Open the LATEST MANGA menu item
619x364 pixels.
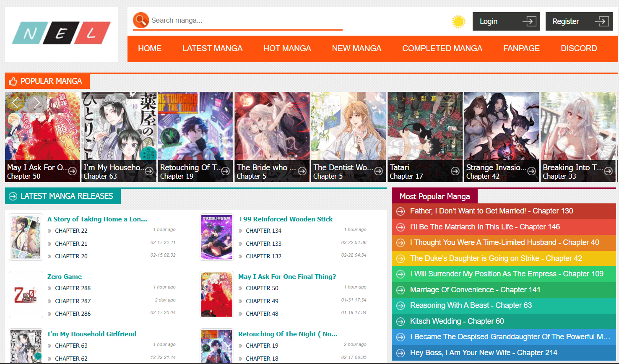[x=212, y=49]
